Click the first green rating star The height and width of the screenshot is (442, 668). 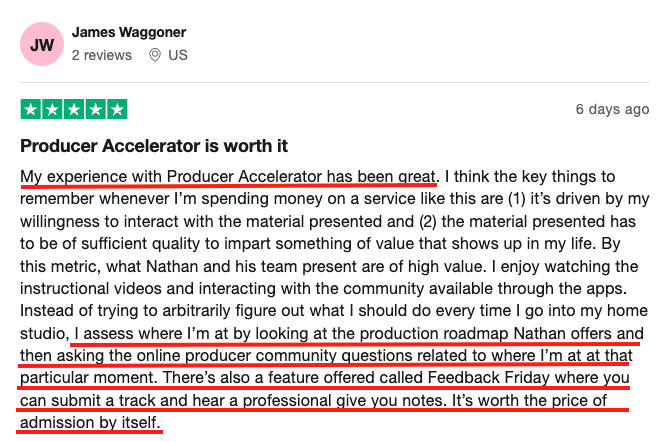click(31, 109)
